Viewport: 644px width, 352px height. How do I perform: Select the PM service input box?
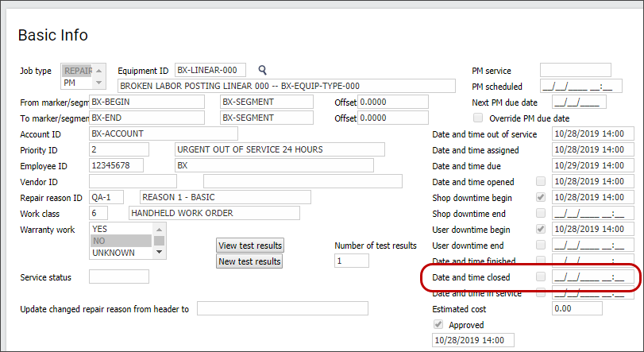[575, 70]
